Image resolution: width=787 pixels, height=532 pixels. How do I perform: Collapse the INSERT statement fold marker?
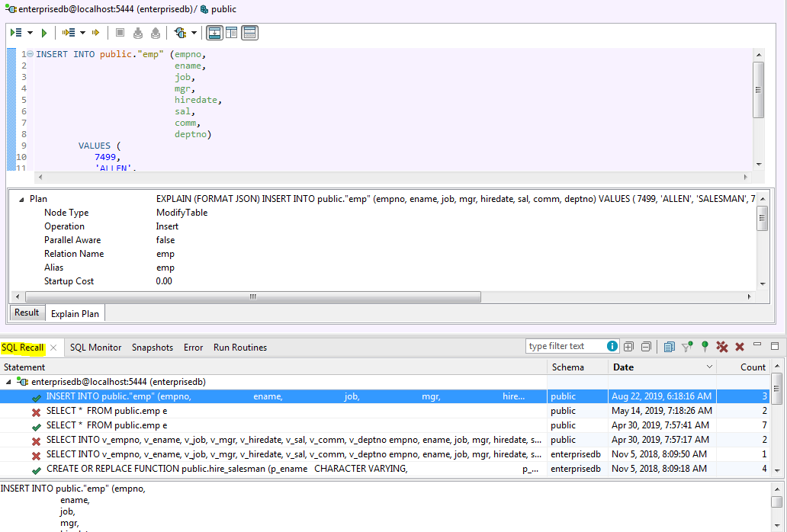30,53
